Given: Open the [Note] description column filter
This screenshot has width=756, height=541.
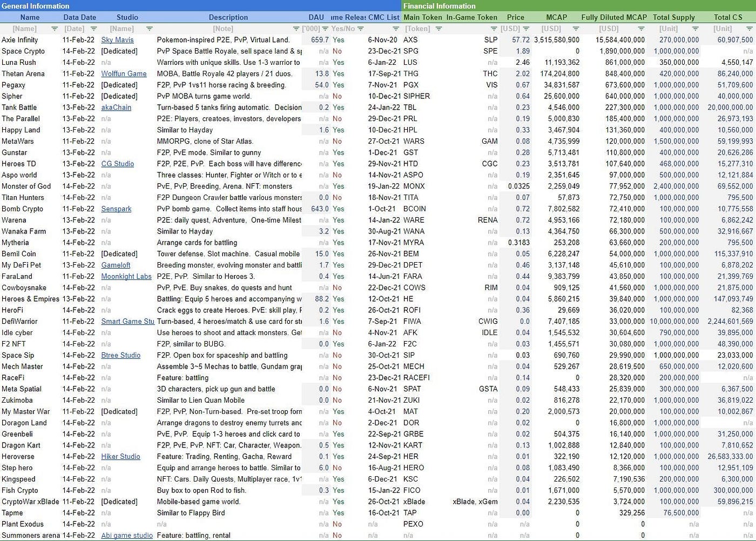Looking at the screenshot, I should 296,29.
